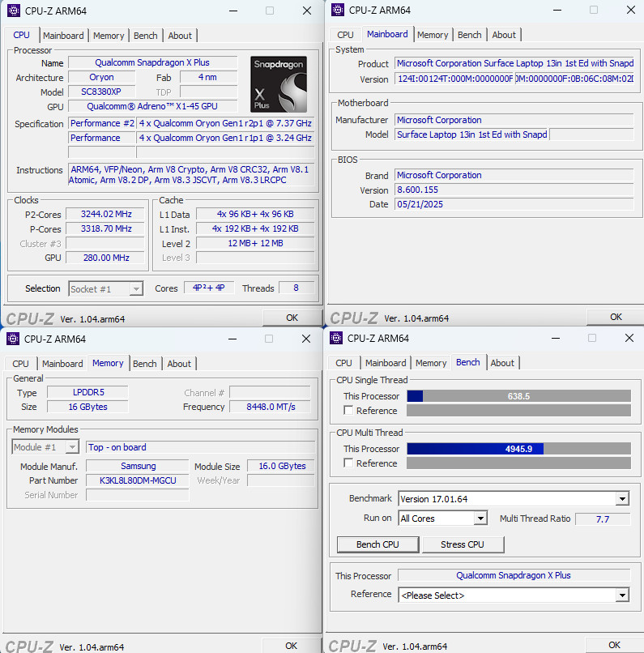The height and width of the screenshot is (653, 644).
Task: Click the BIOS Version value 8.600.155
Action: [514, 190]
